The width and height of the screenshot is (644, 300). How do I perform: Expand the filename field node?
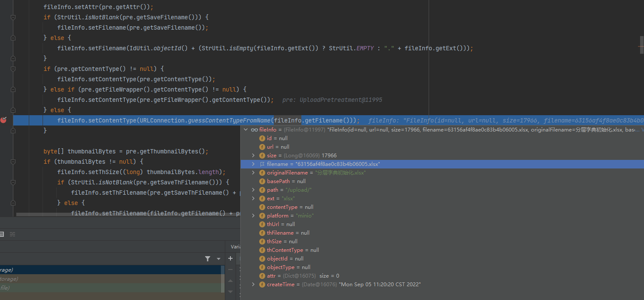coord(254,164)
